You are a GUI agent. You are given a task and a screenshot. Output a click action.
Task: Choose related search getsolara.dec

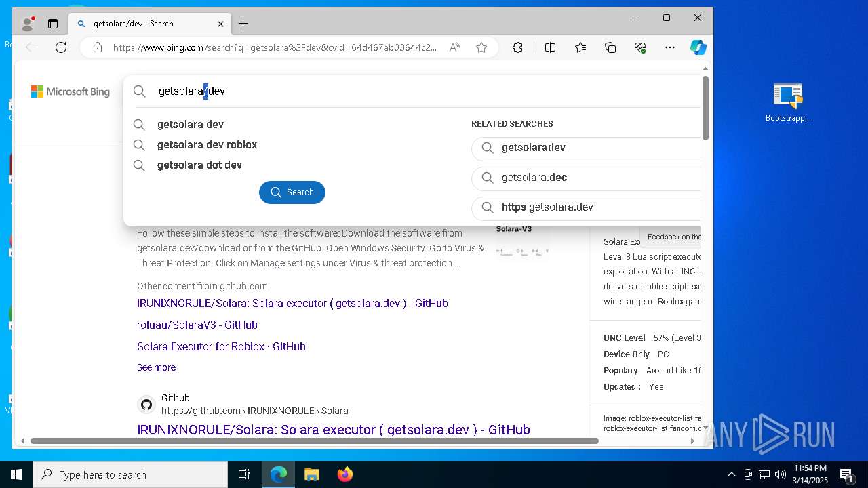[x=587, y=178]
